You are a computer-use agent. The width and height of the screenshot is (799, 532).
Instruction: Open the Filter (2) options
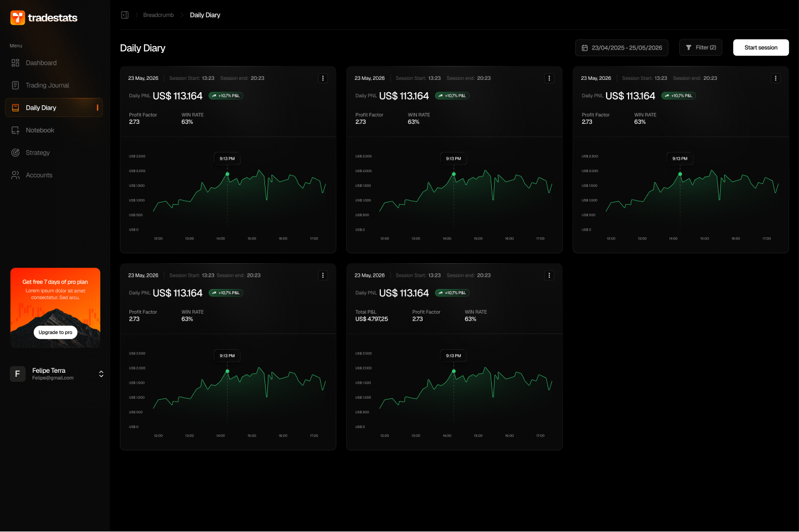pos(701,48)
